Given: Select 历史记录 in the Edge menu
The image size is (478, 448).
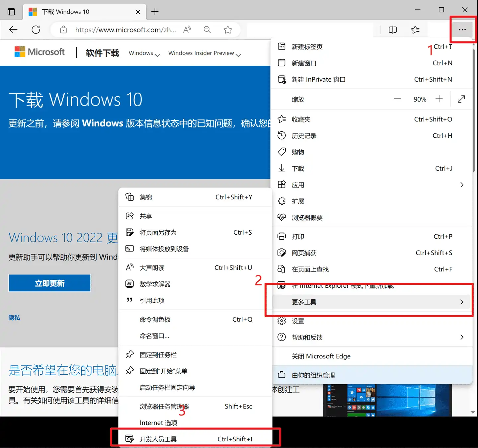Looking at the screenshot, I should point(365,136).
